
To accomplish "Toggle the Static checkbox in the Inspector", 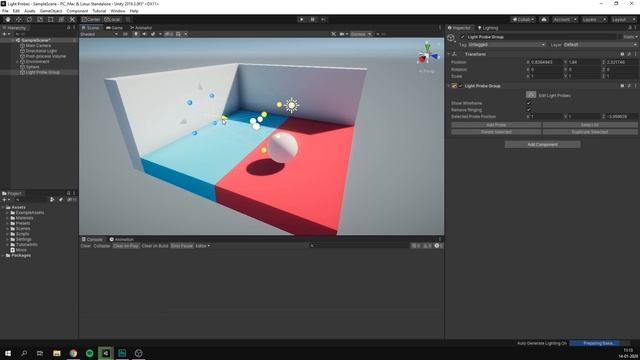I will pyautogui.click(x=620, y=37).
